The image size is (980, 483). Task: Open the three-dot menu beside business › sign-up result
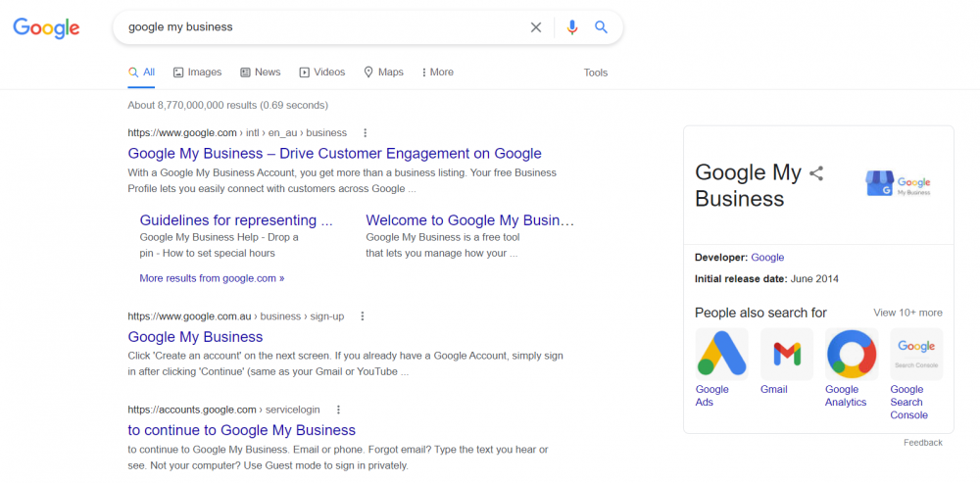363,316
